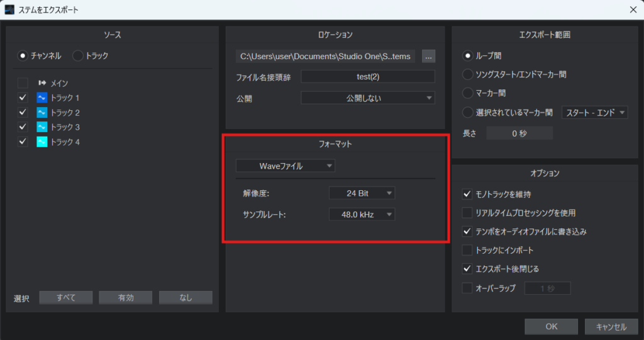
Task: Select the ループ間 export range option
Action: pos(467,55)
